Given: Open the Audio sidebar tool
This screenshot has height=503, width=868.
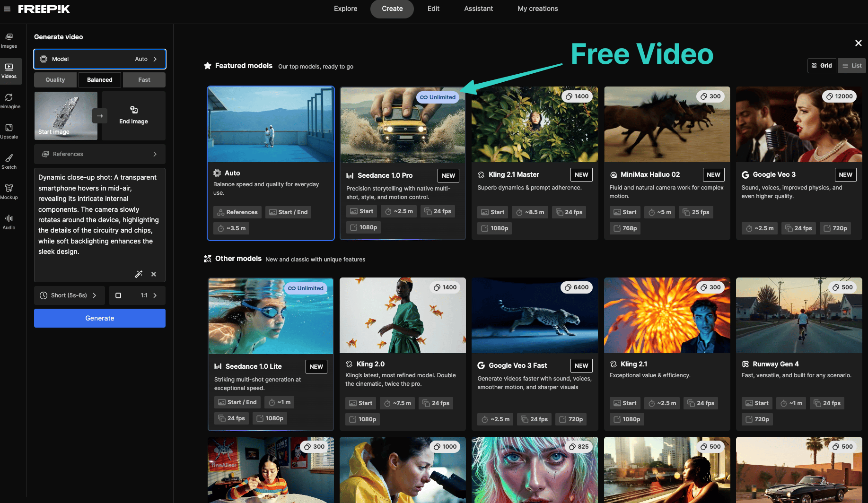Looking at the screenshot, I should point(9,222).
